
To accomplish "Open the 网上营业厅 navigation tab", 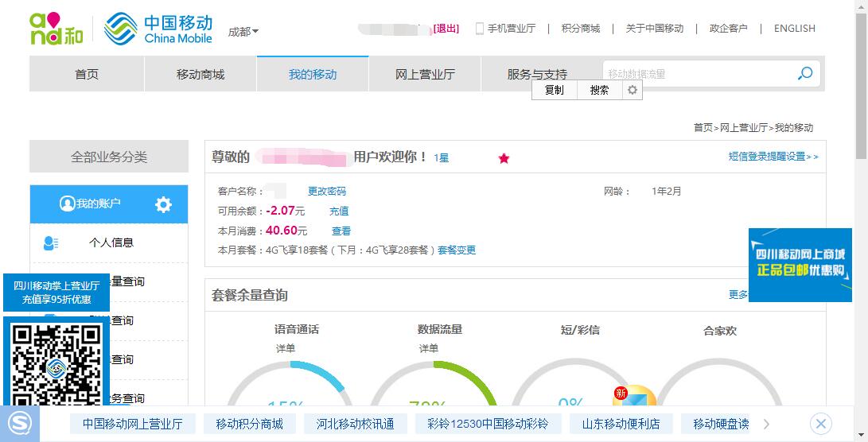I will 425,74.
